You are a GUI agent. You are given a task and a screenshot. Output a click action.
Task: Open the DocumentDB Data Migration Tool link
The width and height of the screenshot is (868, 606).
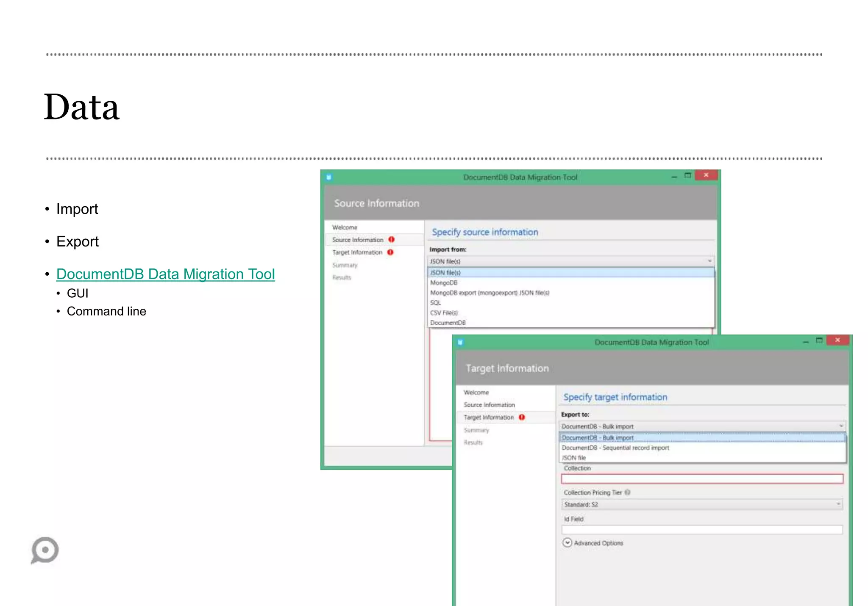[165, 274]
